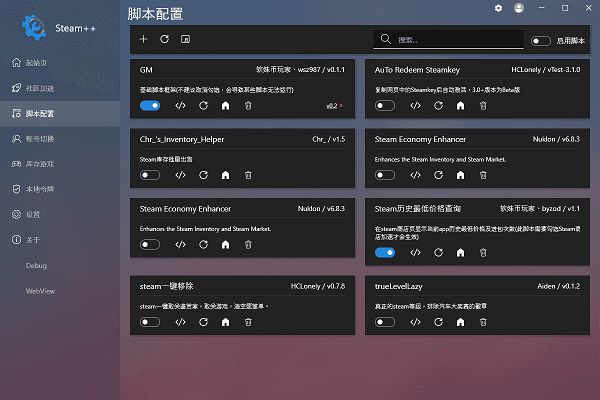Screen dimensions: 600x400
Task: Open the start page in sidebar
Action: point(60,63)
